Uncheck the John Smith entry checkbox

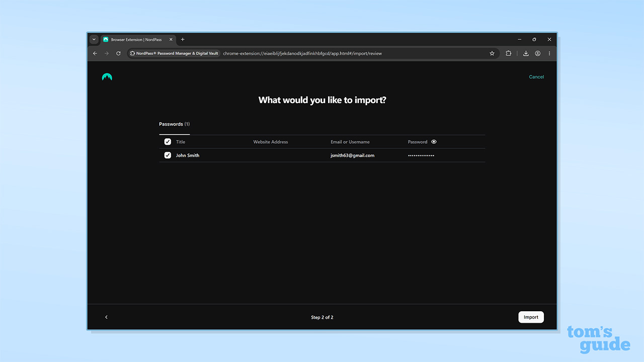point(168,155)
